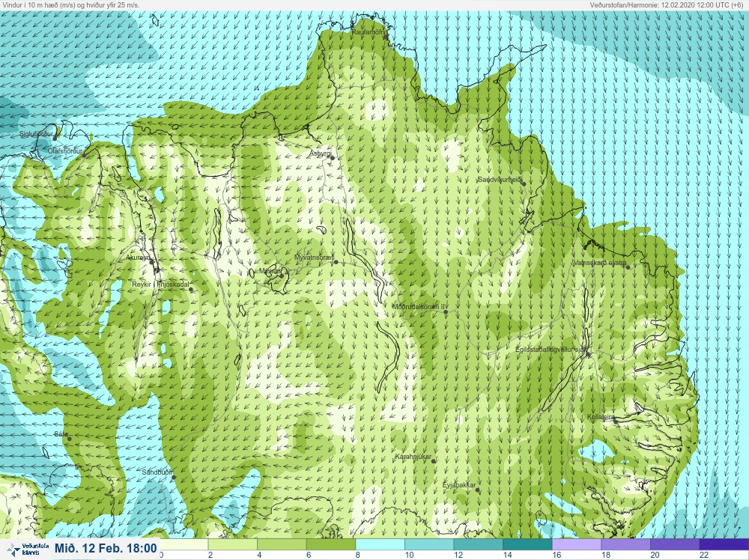Select the Sandbúðir station label

pos(157,472)
